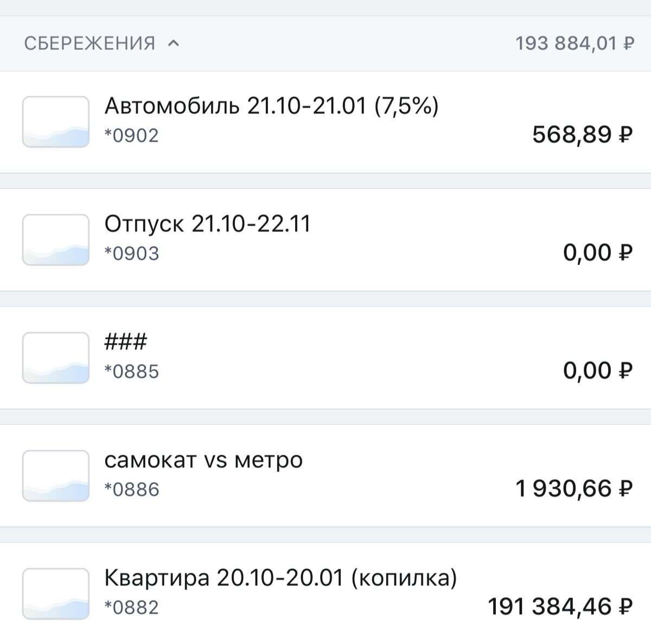Image resolution: width=651 pixels, height=644 pixels.
Task: Tap the самокат vs метро account icon
Action: point(55,474)
